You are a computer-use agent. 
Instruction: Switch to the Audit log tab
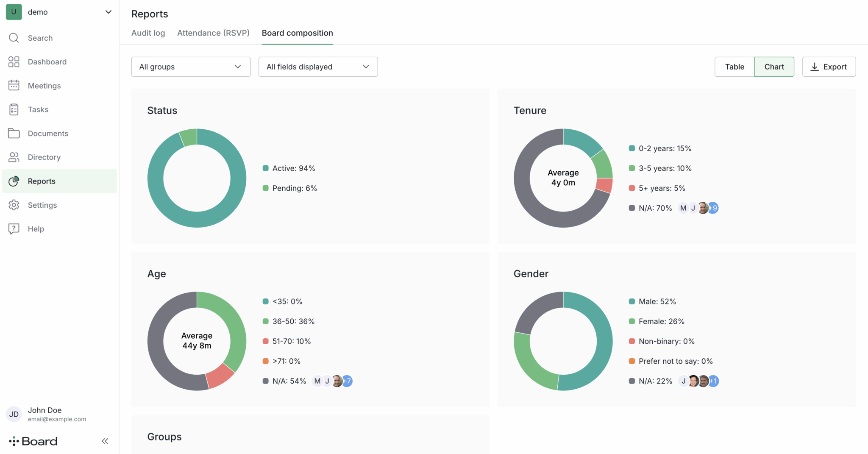[x=148, y=33]
